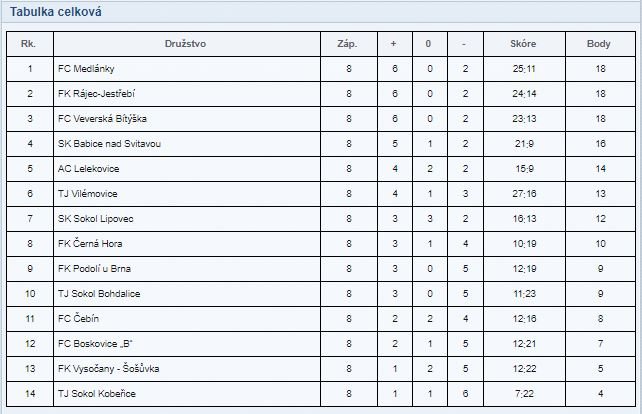The width and height of the screenshot is (642, 414).
Task: Click the Skóre column header
Action: 523,44
